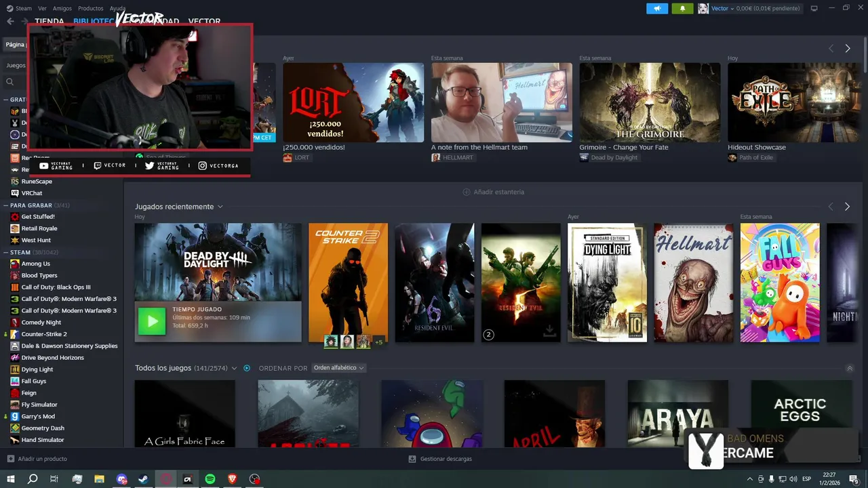Switch to the VECTOR profile tab
This screenshot has height=488, width=868.
204,22
